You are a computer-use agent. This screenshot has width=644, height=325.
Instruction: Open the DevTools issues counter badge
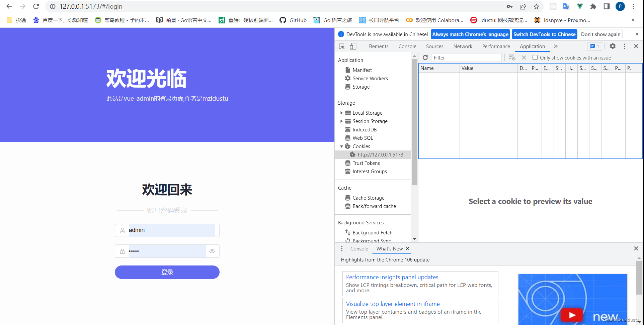coord(594,46)
